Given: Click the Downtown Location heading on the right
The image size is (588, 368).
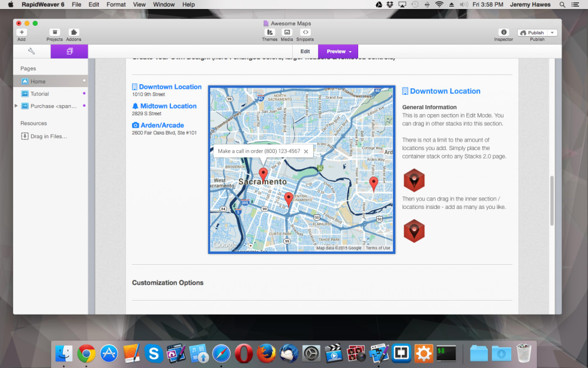Looking at the screenshot, I should pyautogui.click(x=445, y=91).
